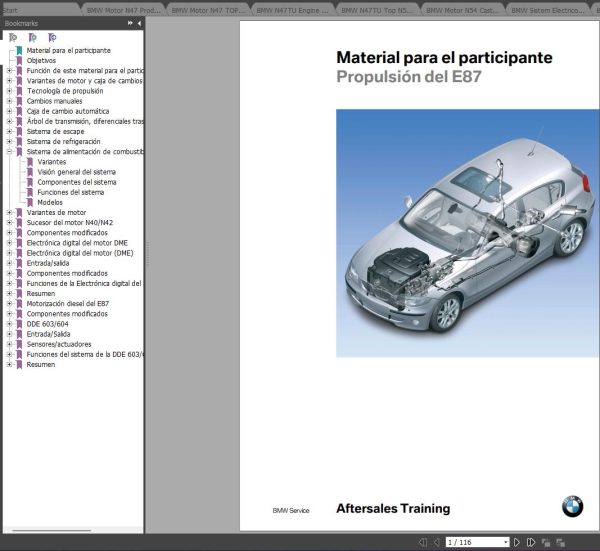Open the BMW N47TU Top N5... tab
600x551 pixels.
[x=377, y=10]
